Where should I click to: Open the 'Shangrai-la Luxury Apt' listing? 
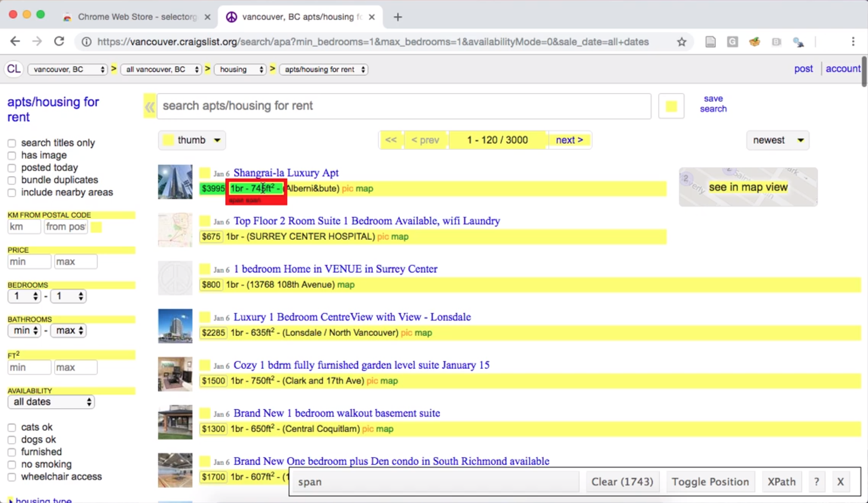286,173
